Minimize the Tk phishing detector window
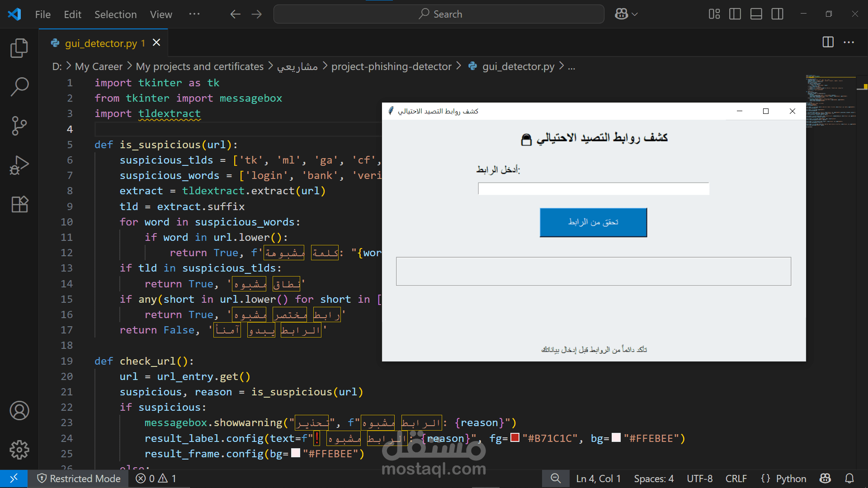The width and height of the screenshot is (868, 488). tap(740, 111)
